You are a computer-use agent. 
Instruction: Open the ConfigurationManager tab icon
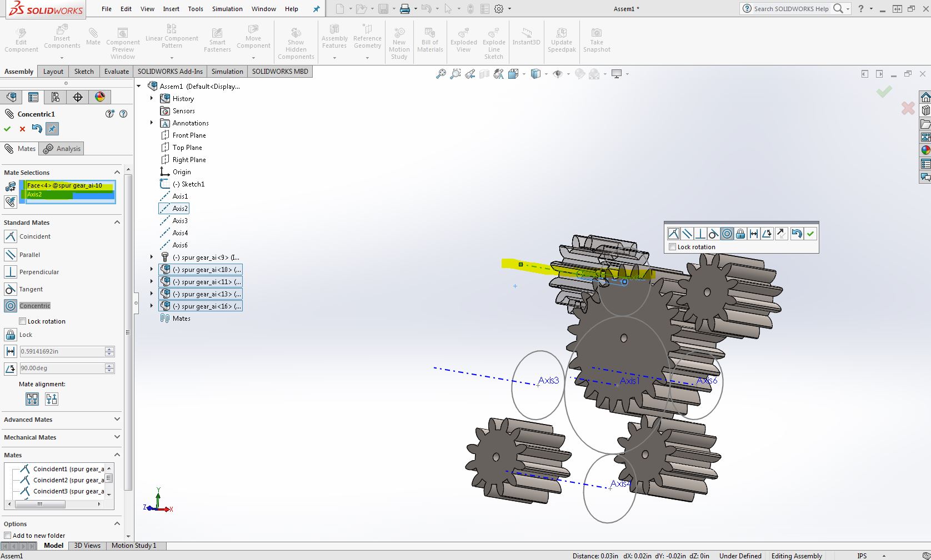pos(56,97)
